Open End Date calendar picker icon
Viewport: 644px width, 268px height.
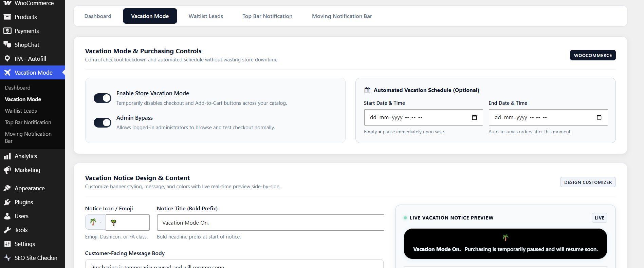[x=599, y=117]
